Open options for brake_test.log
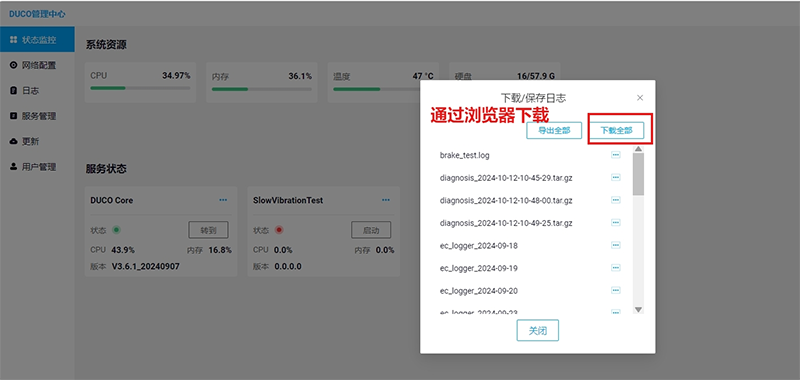Image resolution: width=800 pixels, height=380 pixels. click(616, 155)
